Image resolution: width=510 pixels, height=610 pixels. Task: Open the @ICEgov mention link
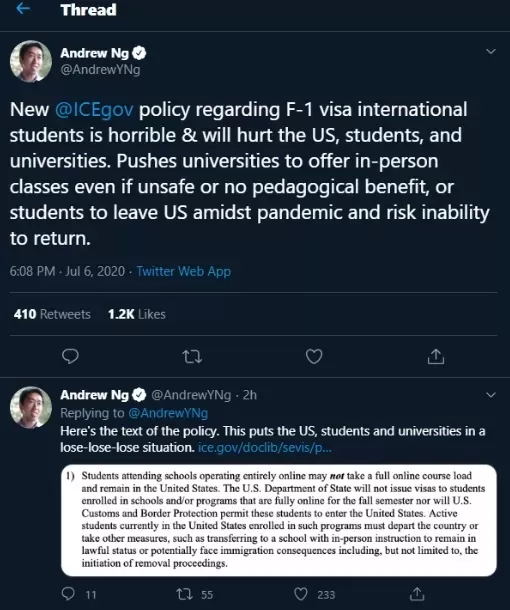(x=94, y=110)
